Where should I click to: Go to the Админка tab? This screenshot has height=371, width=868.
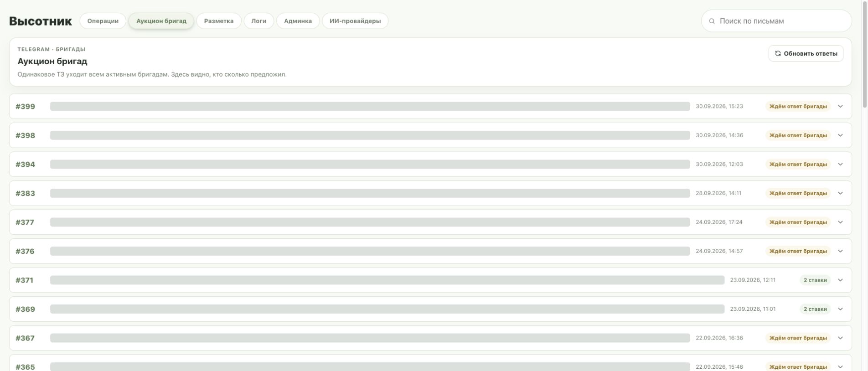[x=298, y=21]
